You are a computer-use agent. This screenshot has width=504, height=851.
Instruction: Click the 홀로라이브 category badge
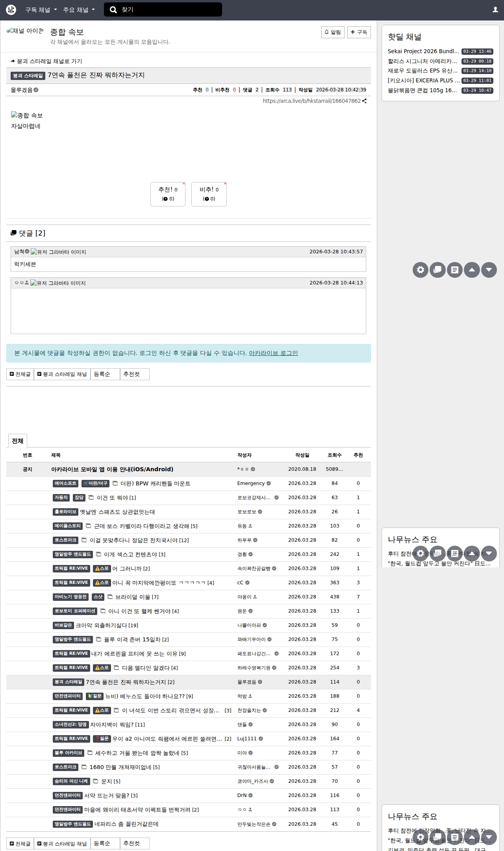[x=65, y=512]
